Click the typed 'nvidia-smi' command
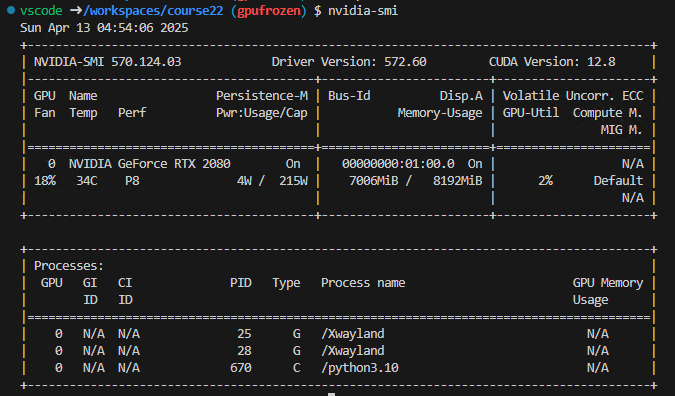This screenshot has width=675, height=396. pyautogui.click(x=363, y=10)
